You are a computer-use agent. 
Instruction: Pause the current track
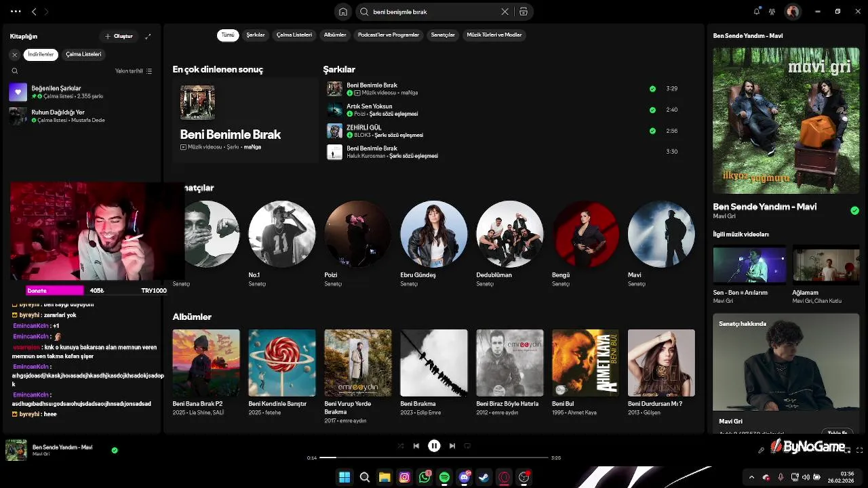434,446
